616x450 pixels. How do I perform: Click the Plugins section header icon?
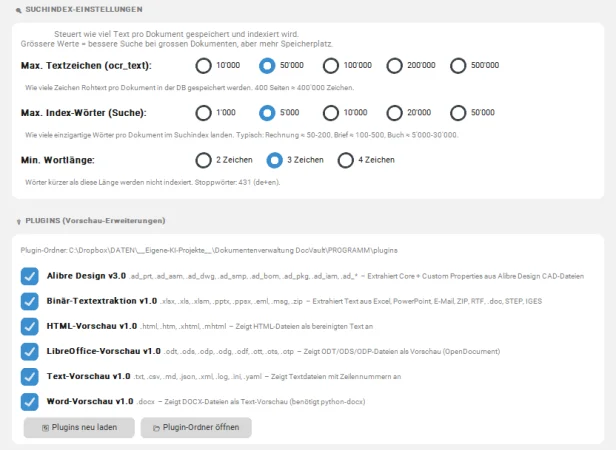click(x=19, y=220)
